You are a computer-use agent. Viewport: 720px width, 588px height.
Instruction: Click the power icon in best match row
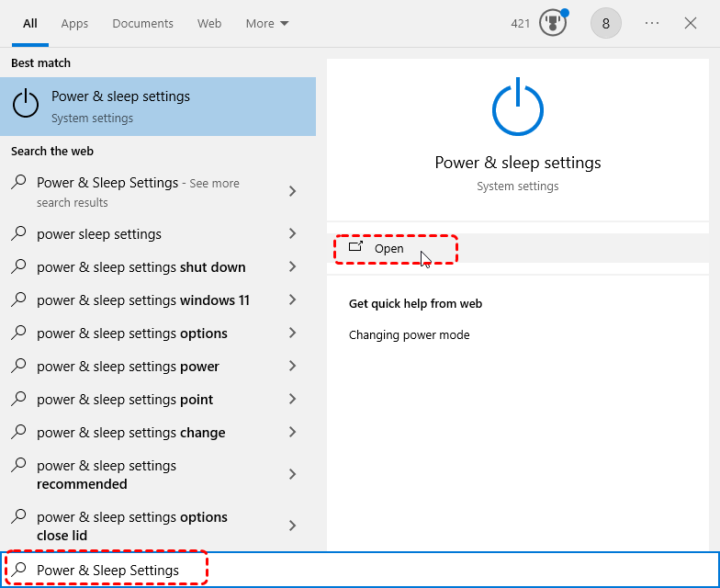click(26, 103)
